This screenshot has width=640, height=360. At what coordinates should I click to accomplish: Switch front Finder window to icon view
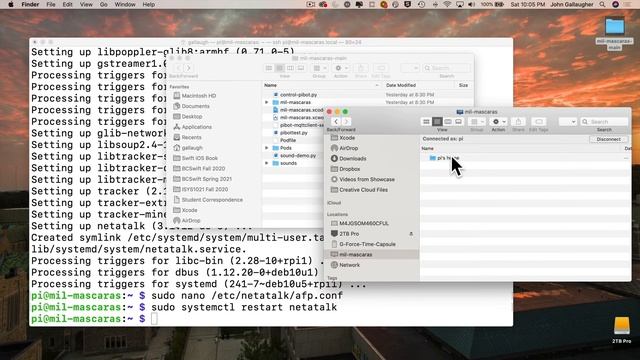click(426, 122)
